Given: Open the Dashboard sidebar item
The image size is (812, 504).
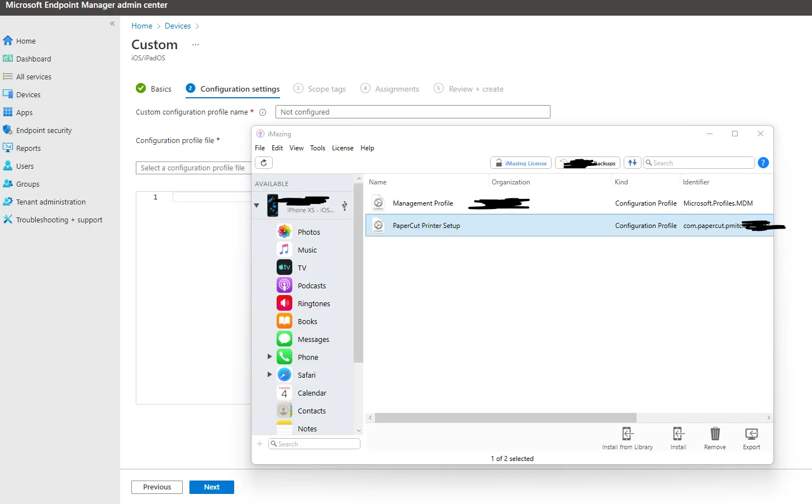Looking at the screenshot, I should click(27, 59).
